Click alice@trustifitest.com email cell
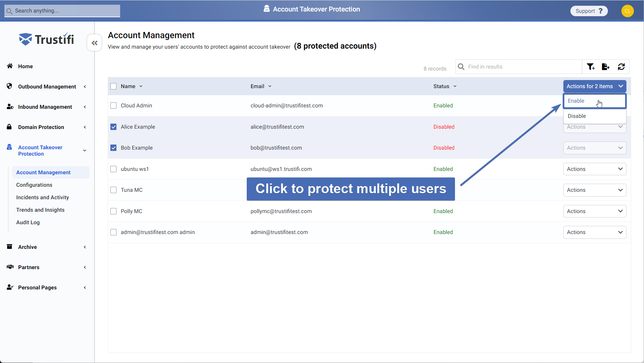Screen dimensions: 644x363 [x=277, y=127]
